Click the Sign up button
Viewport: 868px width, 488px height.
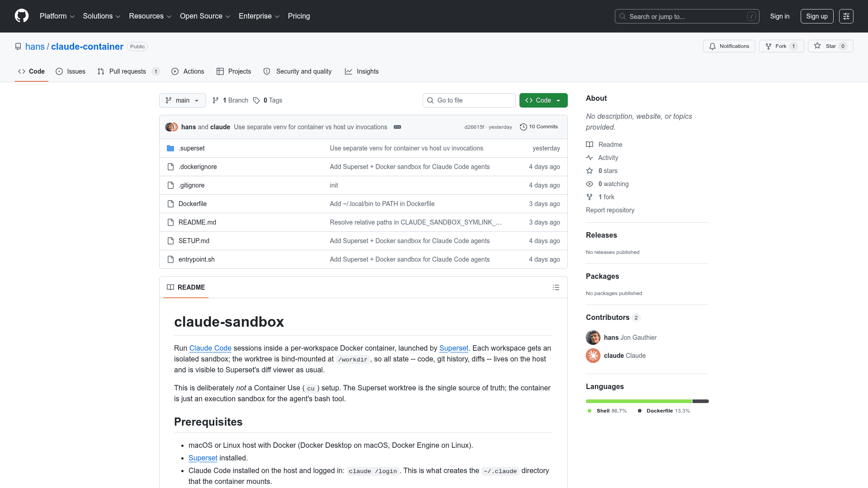point(817,16)
